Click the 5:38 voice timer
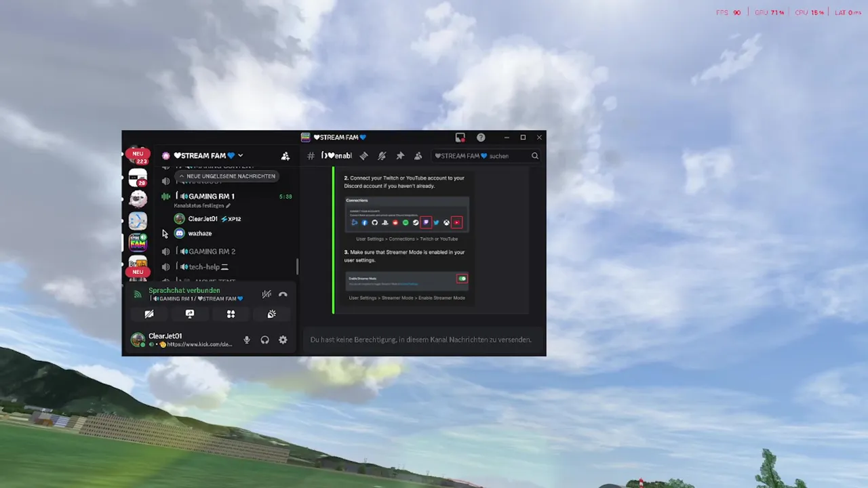Viewport: 868px width, 488px height. click(x=285, y=197)
